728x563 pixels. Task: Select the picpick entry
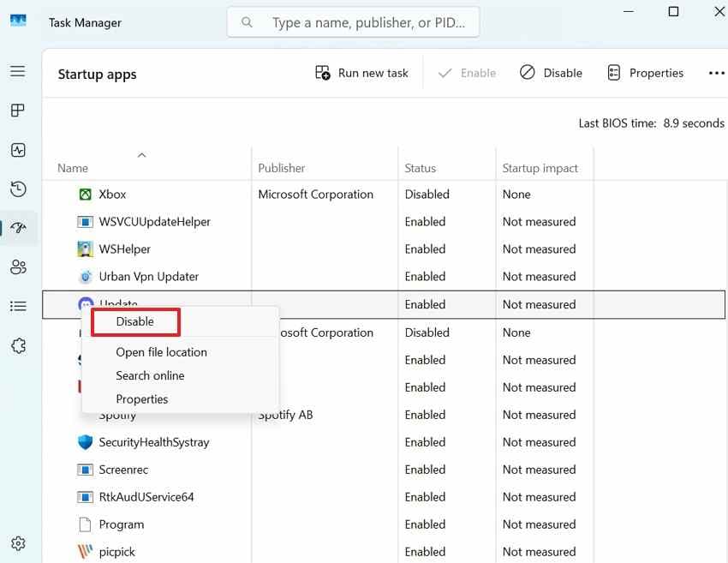117,553
